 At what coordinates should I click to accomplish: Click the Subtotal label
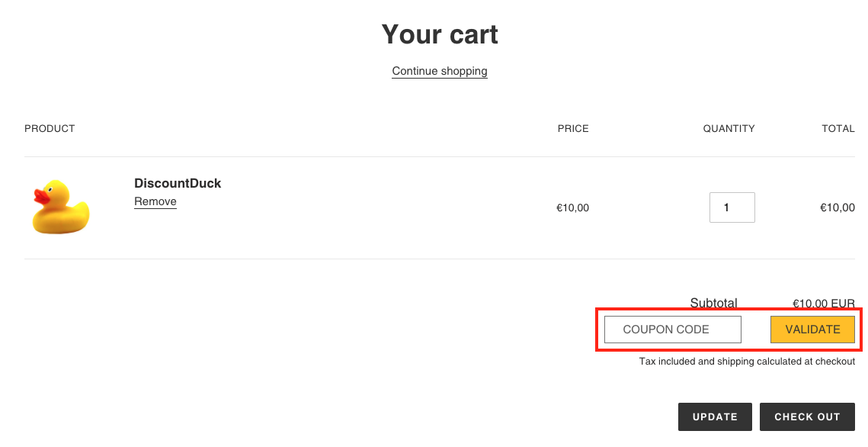pyautogui.click(x=713, y=303)
